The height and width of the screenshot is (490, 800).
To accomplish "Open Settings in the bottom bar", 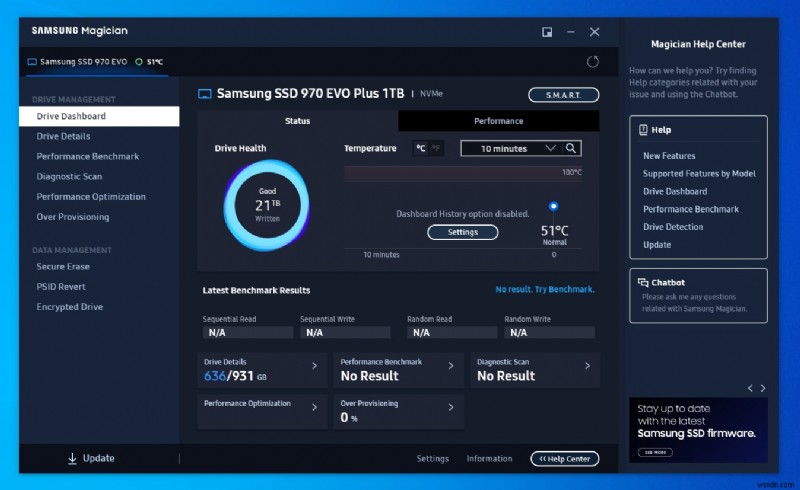I will (433, 459).
